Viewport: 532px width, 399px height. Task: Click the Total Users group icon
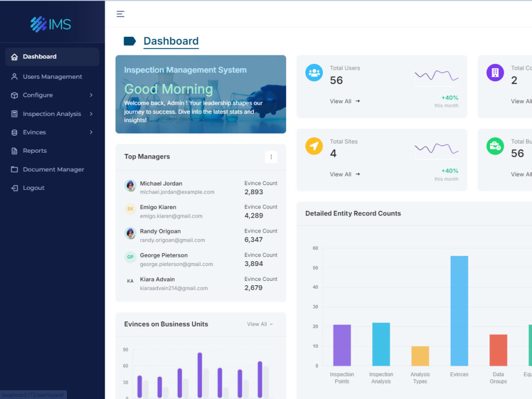[x=314, y=72]
